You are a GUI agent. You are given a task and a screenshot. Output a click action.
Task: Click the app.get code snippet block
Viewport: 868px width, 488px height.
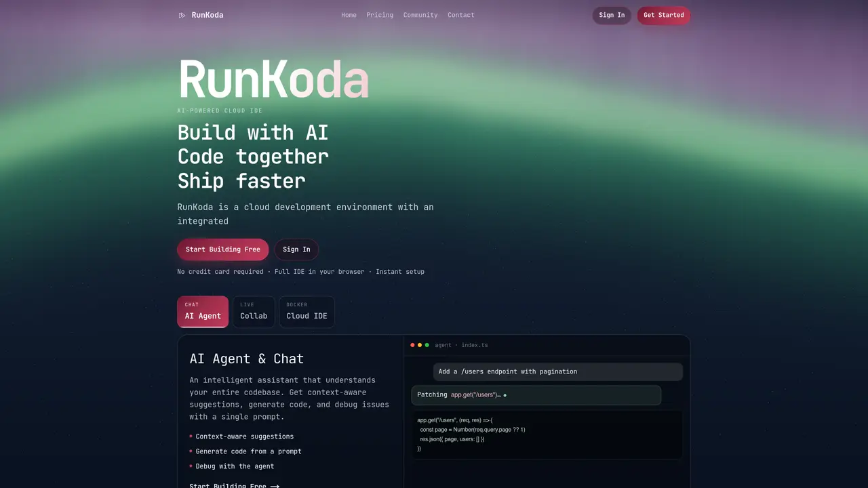point(547,434)
